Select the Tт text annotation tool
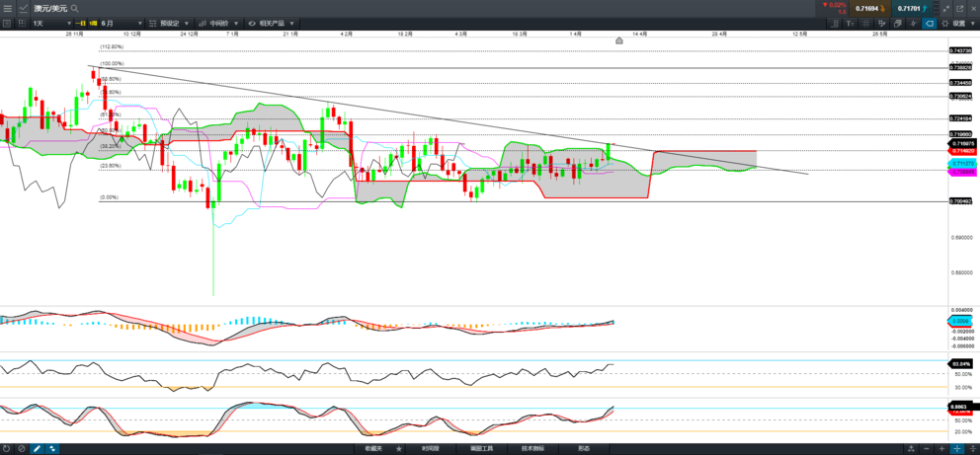980x455 pixels. (850, 23)
